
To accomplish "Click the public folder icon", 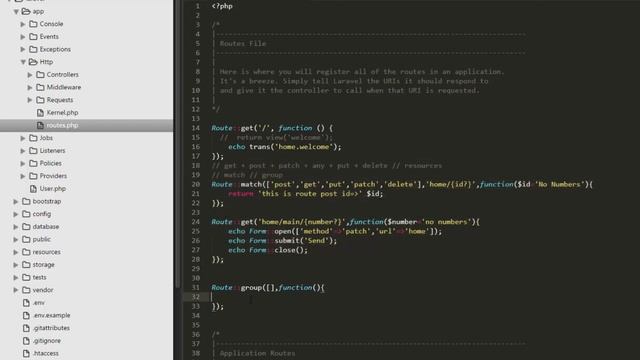I will pos(27,239).
